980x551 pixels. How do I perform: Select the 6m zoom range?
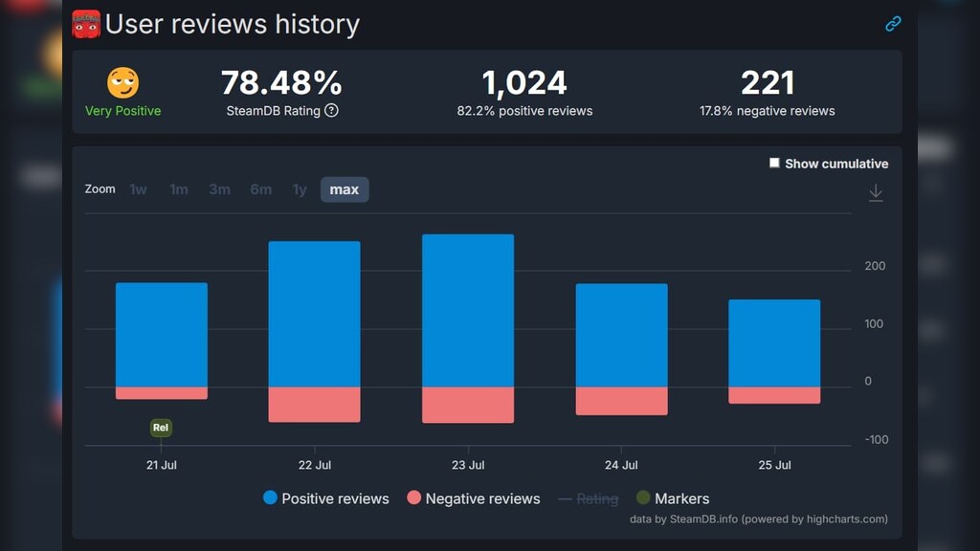[260, 189]
